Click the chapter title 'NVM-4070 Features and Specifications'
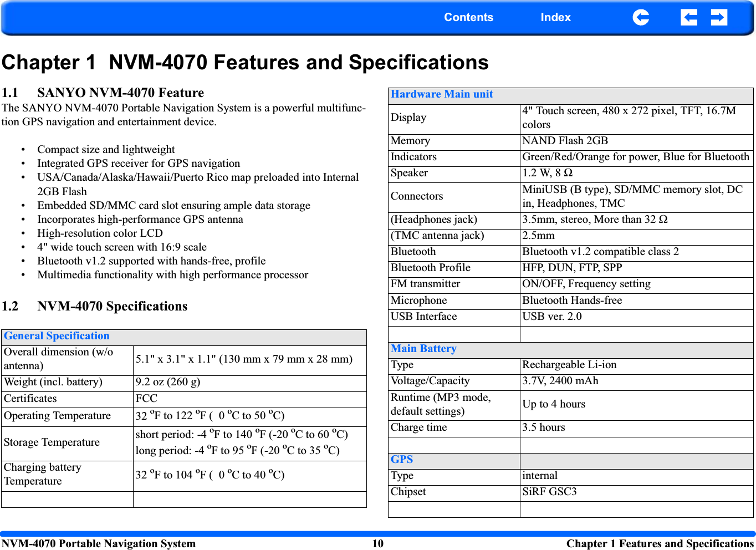This screenshot has height=550, width=756. [x=299, y=62]
